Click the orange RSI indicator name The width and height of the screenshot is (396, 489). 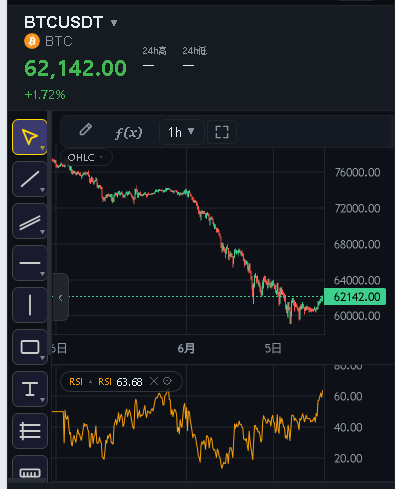pyautogui.click(x=76, y=382)
